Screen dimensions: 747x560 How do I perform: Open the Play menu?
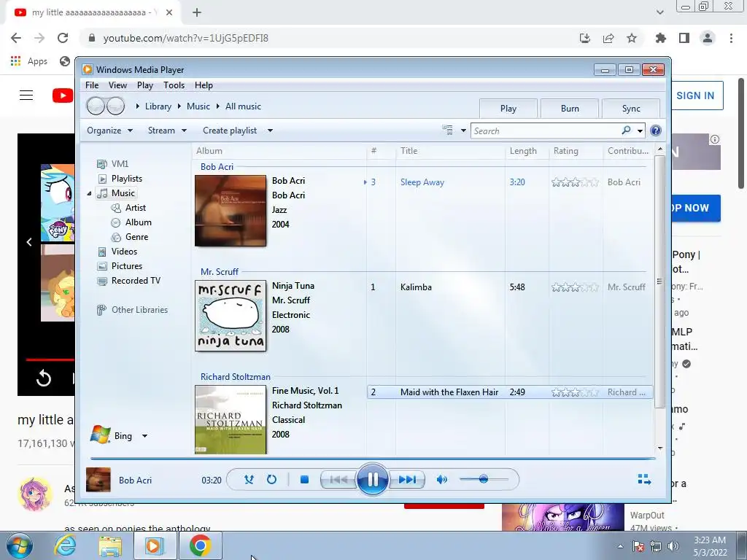(x=145, y=85)
